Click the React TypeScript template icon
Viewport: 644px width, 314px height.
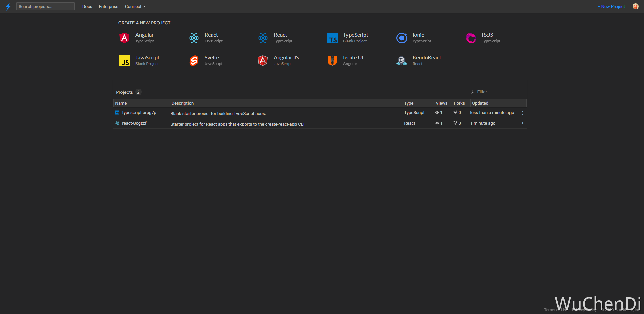(x=263, y=38)
